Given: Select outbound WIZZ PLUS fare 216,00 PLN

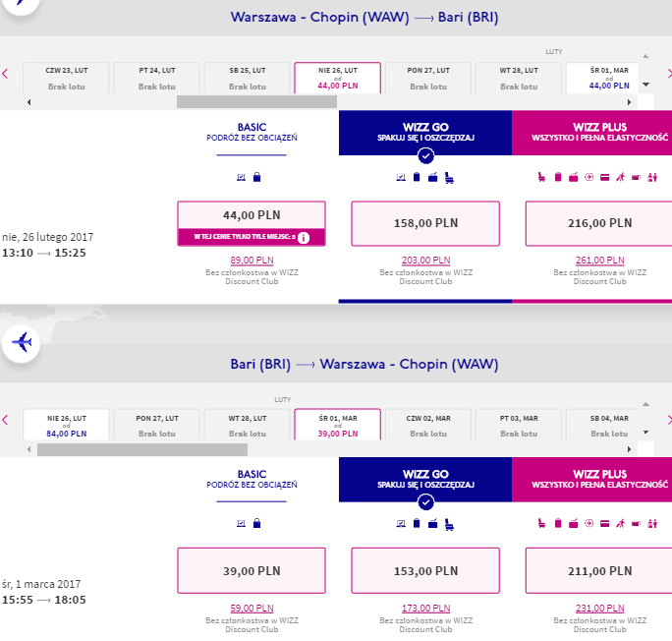Looking at the screenshot, I should point(599,223).
